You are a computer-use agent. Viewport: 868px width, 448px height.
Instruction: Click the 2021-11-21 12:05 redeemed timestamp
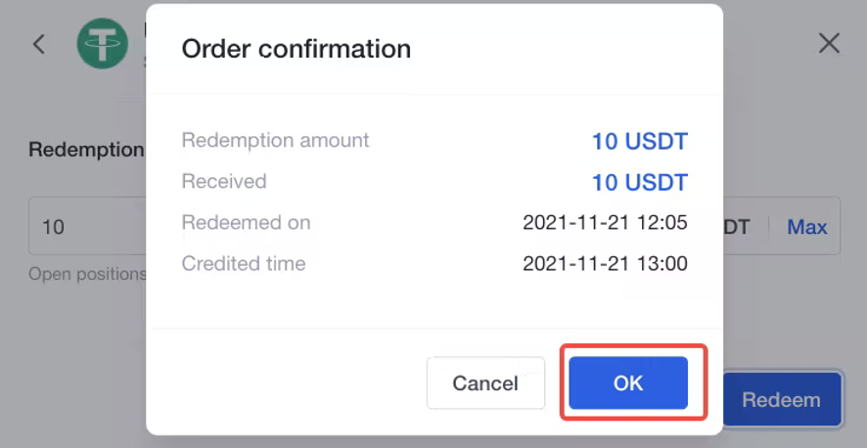(605, 222)
